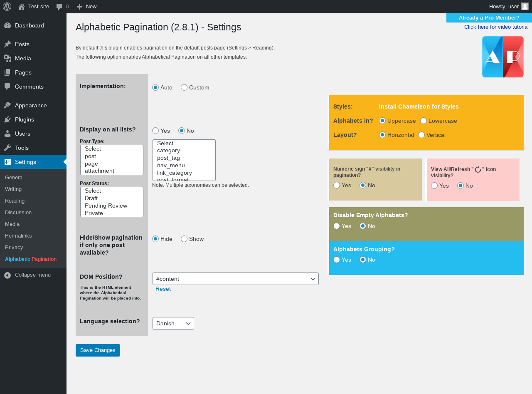Image resolution: width=532 pixels, height=394 pixels.
Task: Open the user avatar in admin bar
Action: pyautogui.click(x=525, y=6)
